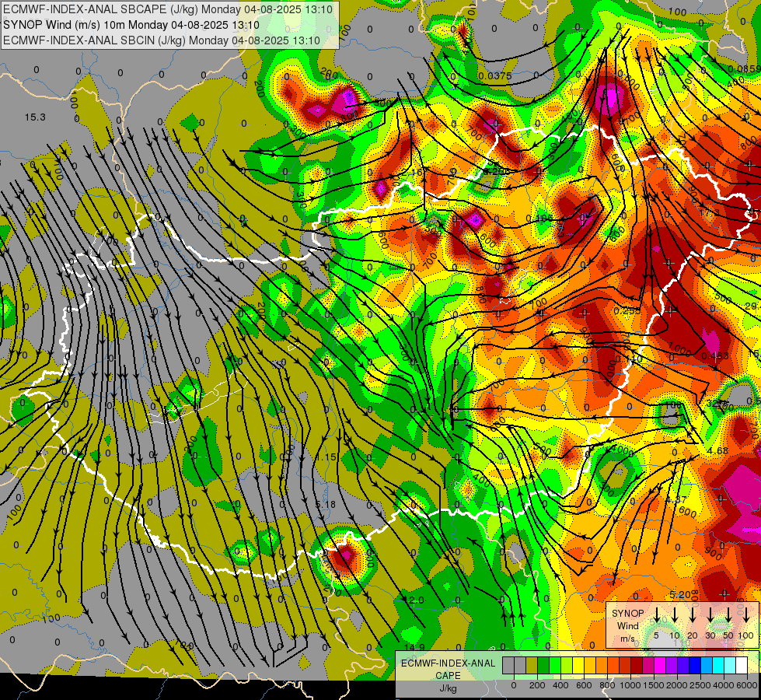Select the olive swatch in CAPE legend
The height and width of the screenshot is (700, 761).
(x=532, y=665)
